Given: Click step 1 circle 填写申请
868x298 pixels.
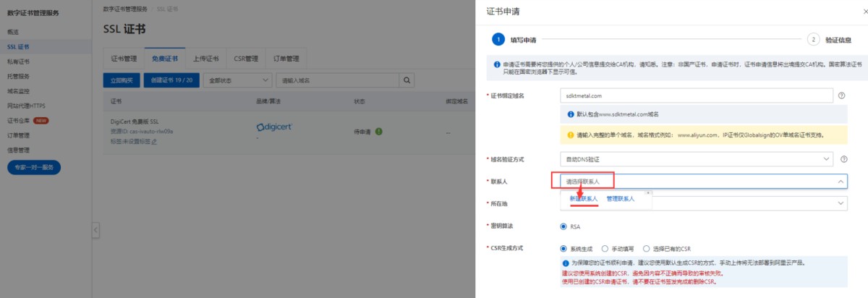Looking at the screenshot, I should point(498,40).
